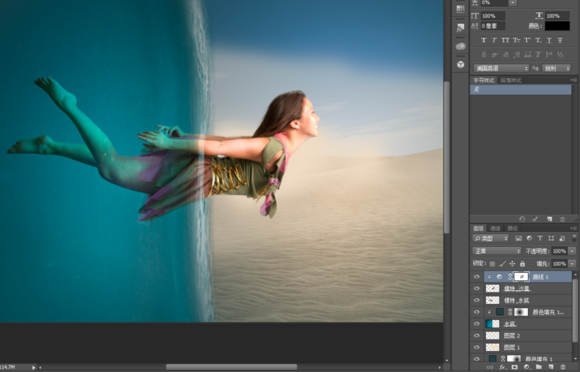Switch to the 路径 Paths tab
580x372 pixels.
pos(512,229)
